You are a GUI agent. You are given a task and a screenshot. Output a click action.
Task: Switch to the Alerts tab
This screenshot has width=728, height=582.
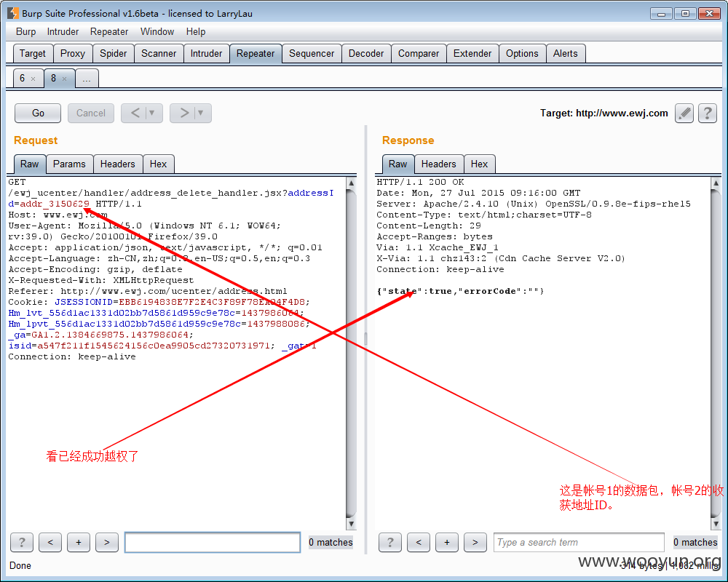(x=566, y=53)
